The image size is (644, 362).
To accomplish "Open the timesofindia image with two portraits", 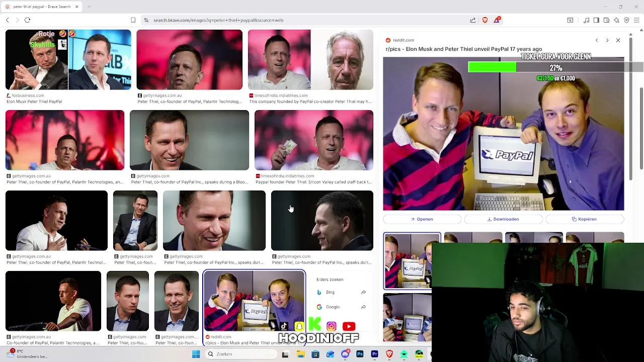I will pyautogui.click(x=310, y=60).
